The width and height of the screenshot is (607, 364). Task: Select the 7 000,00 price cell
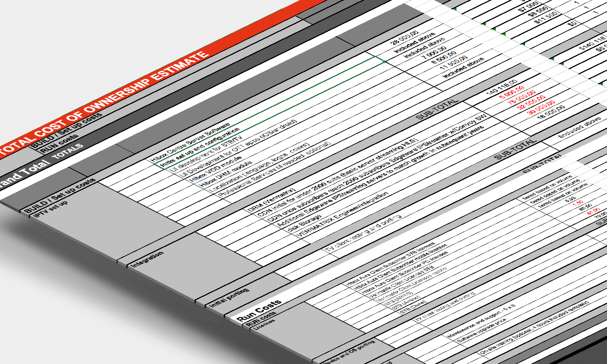[434, 52]
